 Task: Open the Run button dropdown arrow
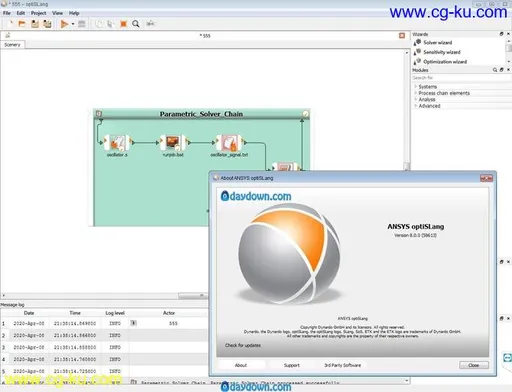[x=73, y=24]
